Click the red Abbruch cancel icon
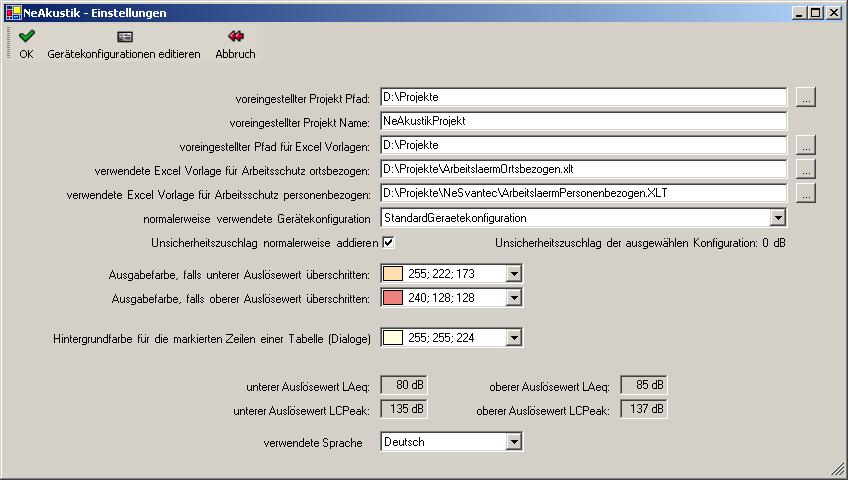The height and width of the screenshot is (480, 848). coord(235,36)
